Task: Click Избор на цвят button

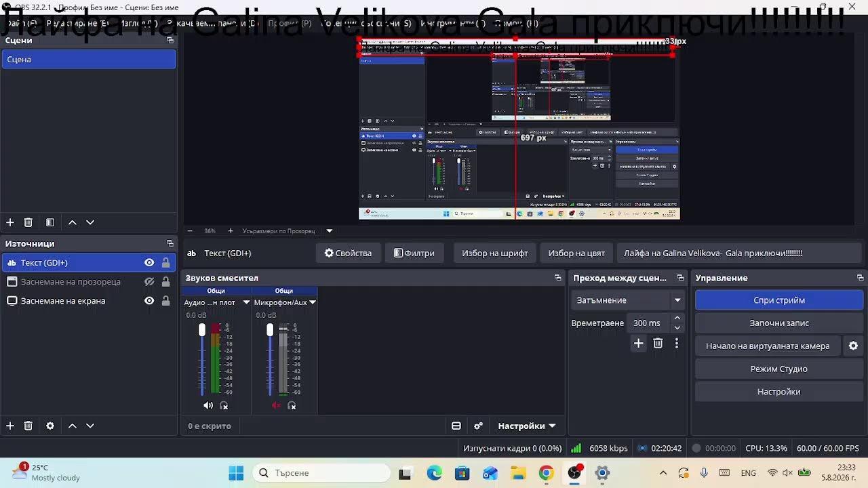Action: 576,253
